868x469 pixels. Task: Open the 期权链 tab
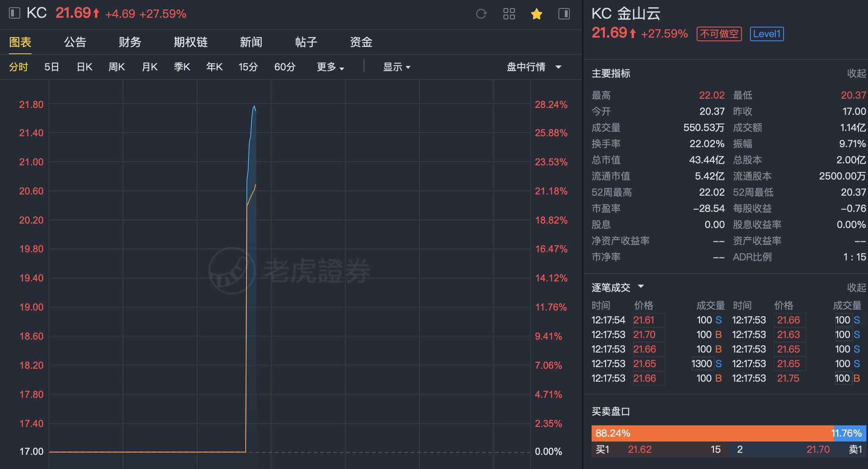[191, 42]
